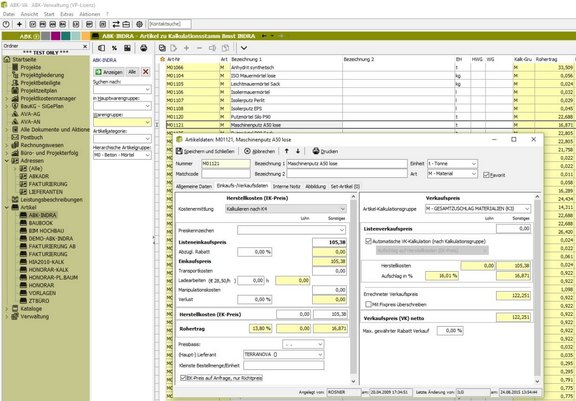
Task: Click the briefcase icon in main toolbar
Action: click(126, 24)
